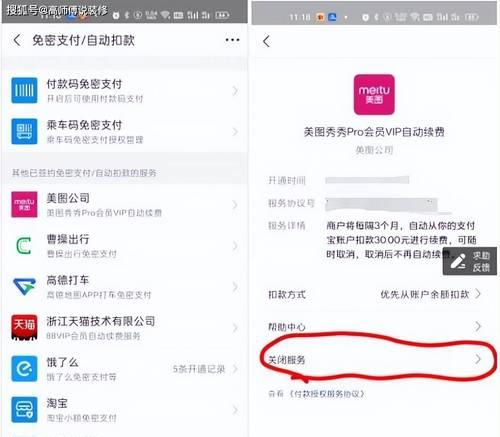Tap the 付款码免密支付 barcode icon
The height and width of the screenshot is (437, 500).
[x=24, y=90]
